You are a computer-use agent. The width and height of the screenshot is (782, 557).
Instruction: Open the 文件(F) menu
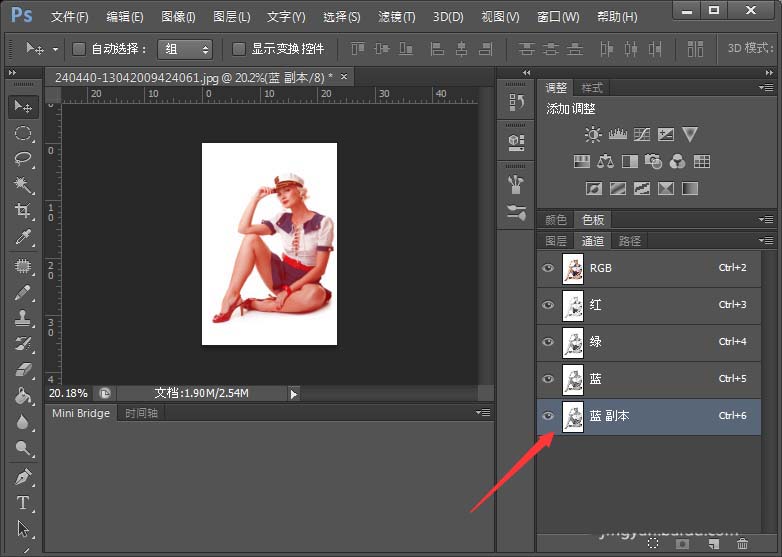pyautogui.click(x=69, y=17)
